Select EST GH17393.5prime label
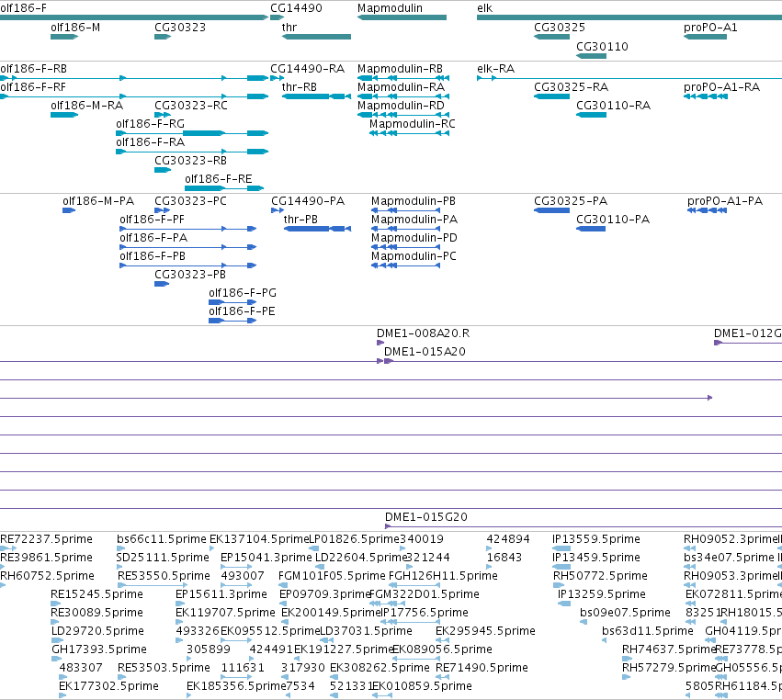 pos(99,649)
